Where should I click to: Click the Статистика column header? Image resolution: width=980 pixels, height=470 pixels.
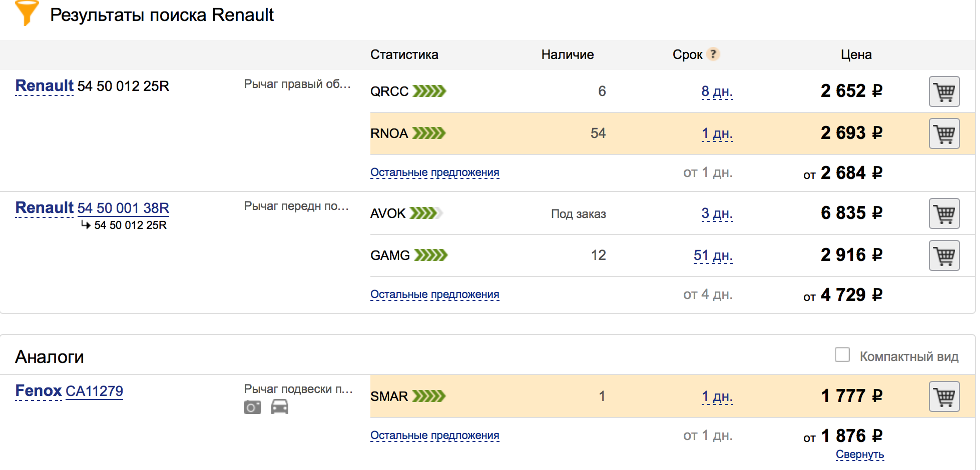[x=404, y=54]
